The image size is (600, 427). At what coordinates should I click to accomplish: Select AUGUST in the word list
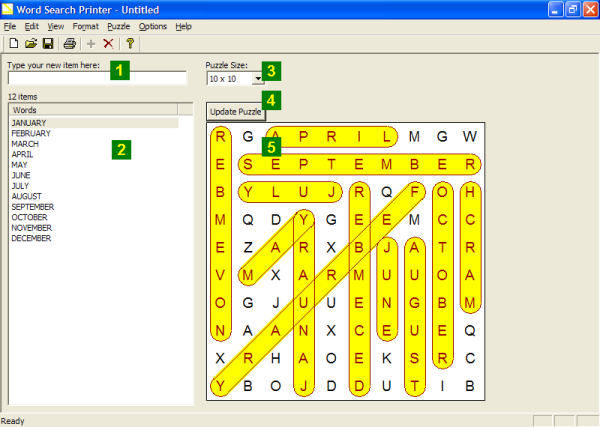pyautogui.click(x=26, y=196)
